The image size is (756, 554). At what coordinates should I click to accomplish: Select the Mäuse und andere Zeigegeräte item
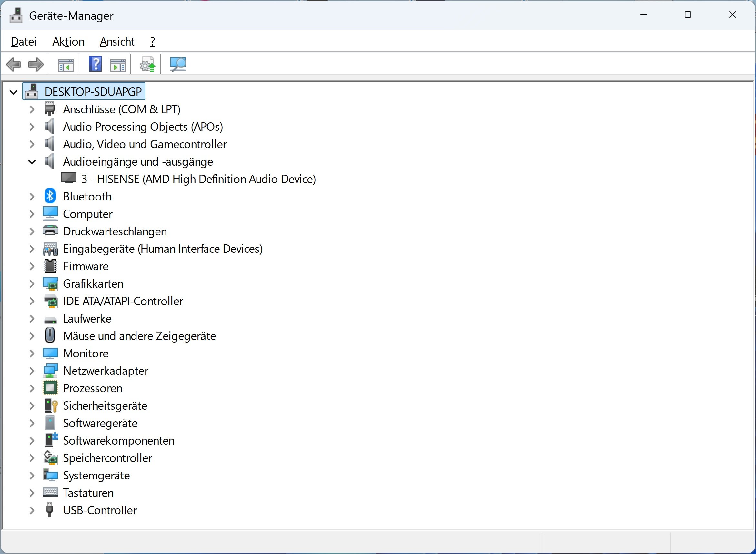pos(139,336)
